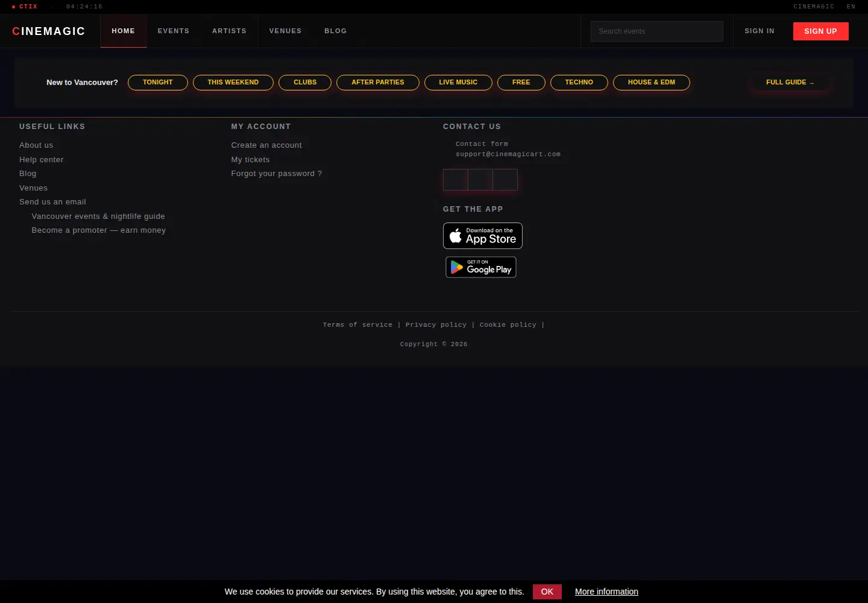Click the Copyright © 2026 text
Image resolution: width=868 pixels, height=603 pixels.
click(434, 344)
